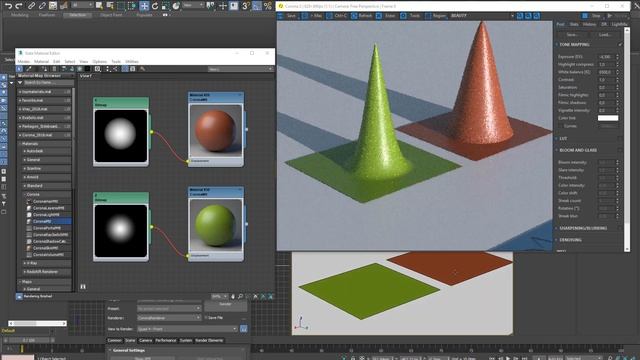Click the Render button in Render Setup
This screenshot has width=640, height=360.
225,305
